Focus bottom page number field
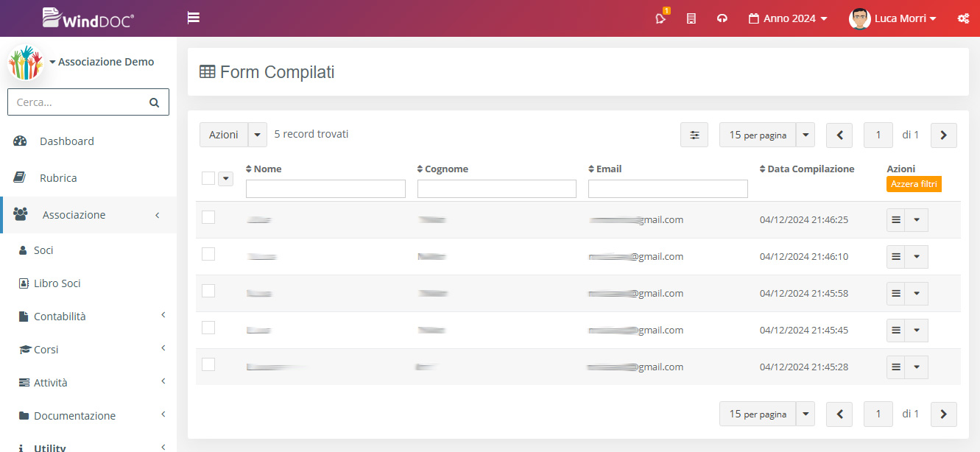The height and width of the screenshot is (452, 980). [878, 414]
